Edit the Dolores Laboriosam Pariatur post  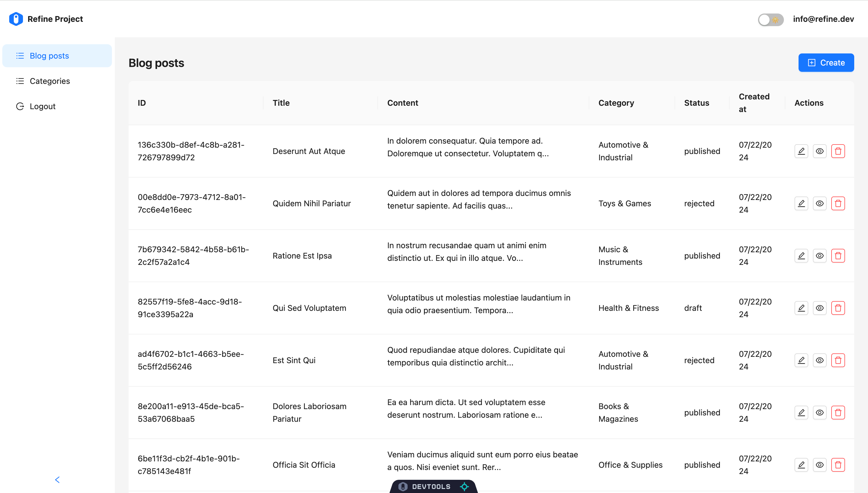pos(801,413)
